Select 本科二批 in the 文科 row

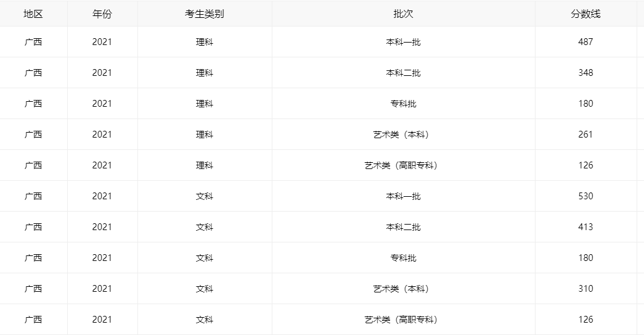(403, 227)
